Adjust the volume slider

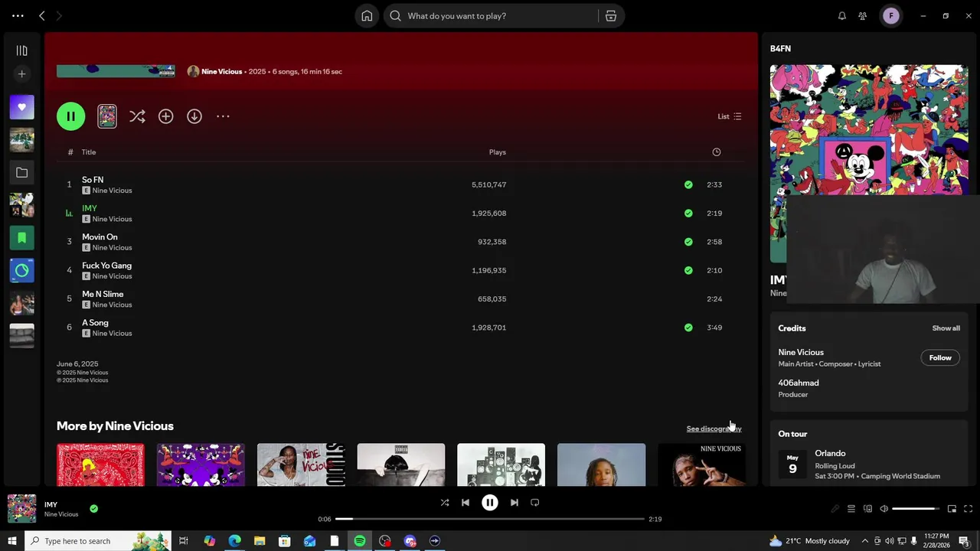[915, 509]
